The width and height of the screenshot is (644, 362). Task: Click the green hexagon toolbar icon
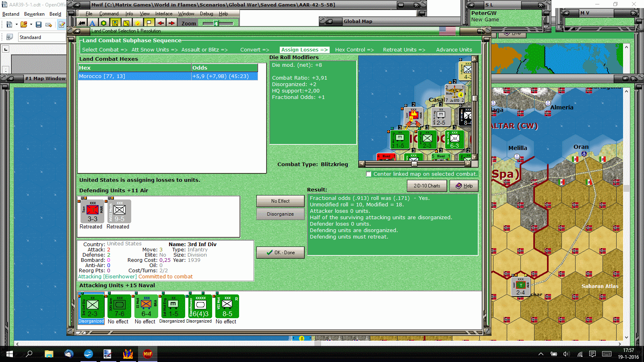coord(104,23)
